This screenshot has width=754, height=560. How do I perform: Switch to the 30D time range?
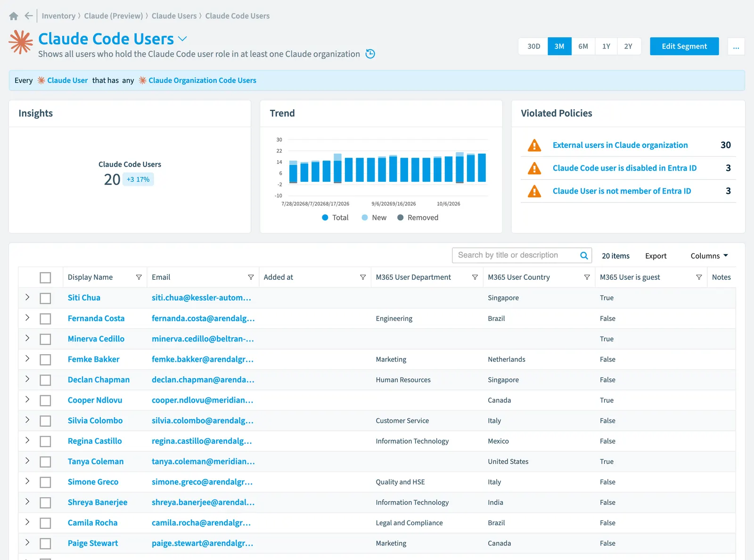pyautogui.click(x=533, y=46)
